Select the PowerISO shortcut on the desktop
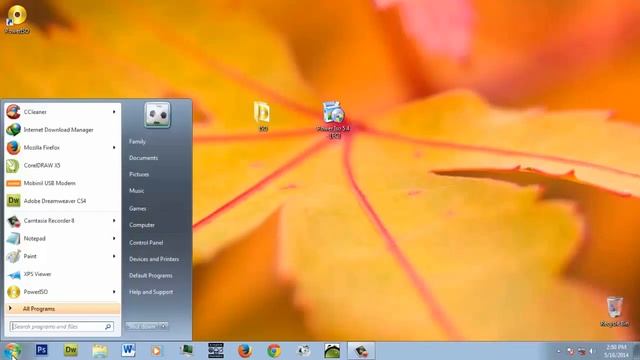This screenshot has width=640, height=360. pos(17,19)
